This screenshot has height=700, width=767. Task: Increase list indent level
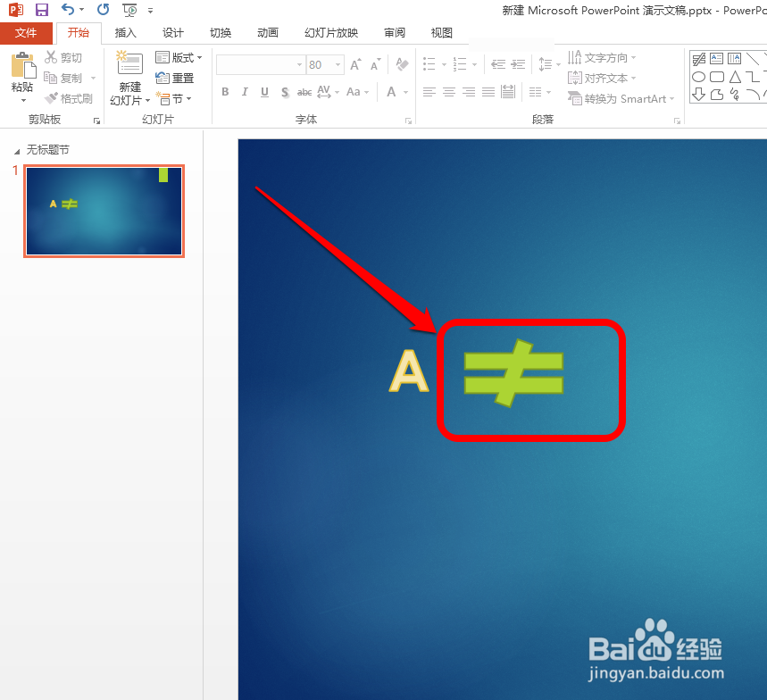point(518,64)
